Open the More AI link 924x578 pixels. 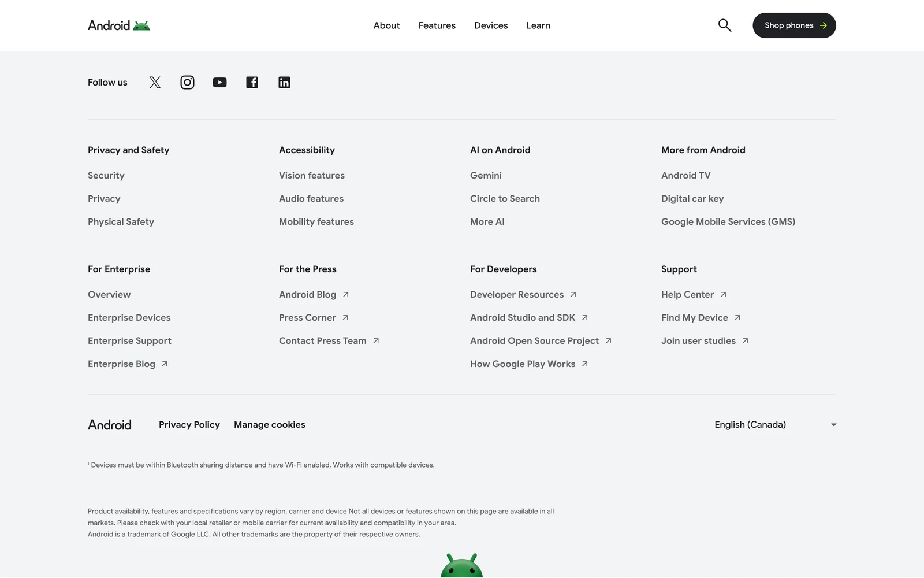(x=487, y=222)
